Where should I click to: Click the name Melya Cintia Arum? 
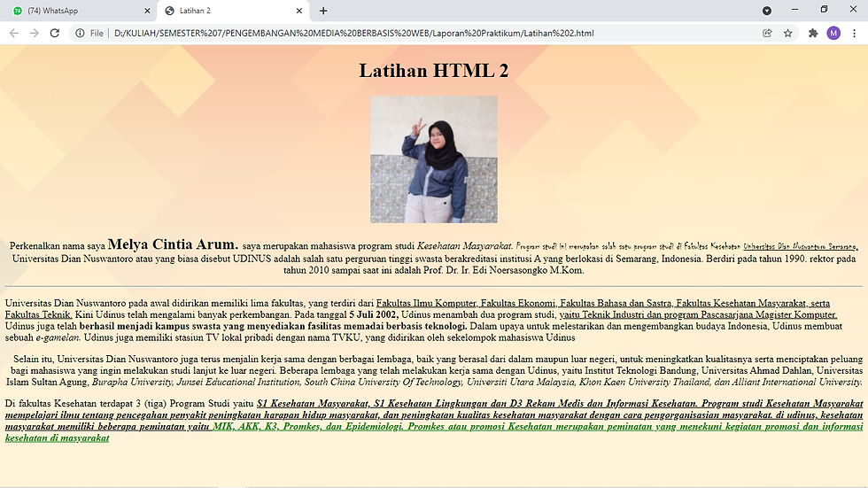[173, 244]
